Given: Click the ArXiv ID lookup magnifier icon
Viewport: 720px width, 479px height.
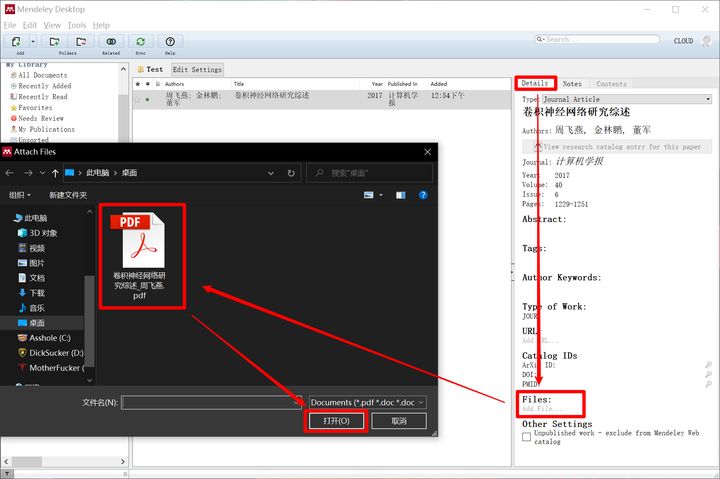Looking at the screenshot, I should pos(709,365).
